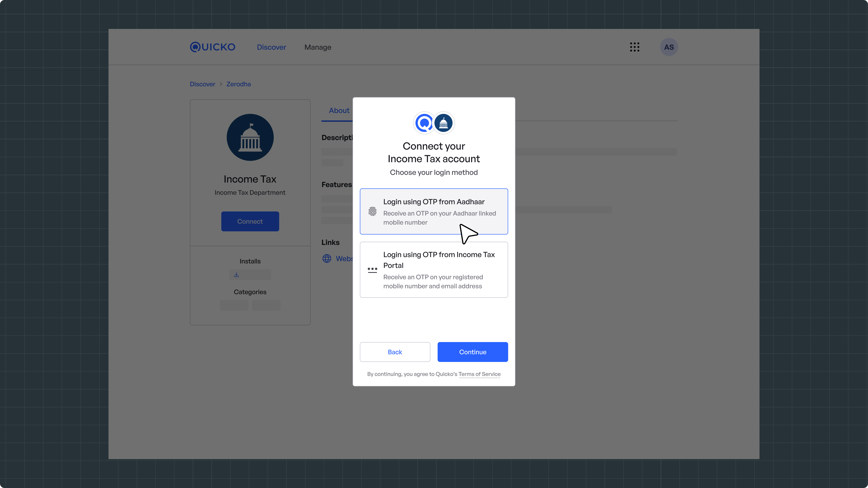Click the 'Income Tax Department' subtitle
Image resolution: width=868 pixels, height=488 pixels.
250,193
